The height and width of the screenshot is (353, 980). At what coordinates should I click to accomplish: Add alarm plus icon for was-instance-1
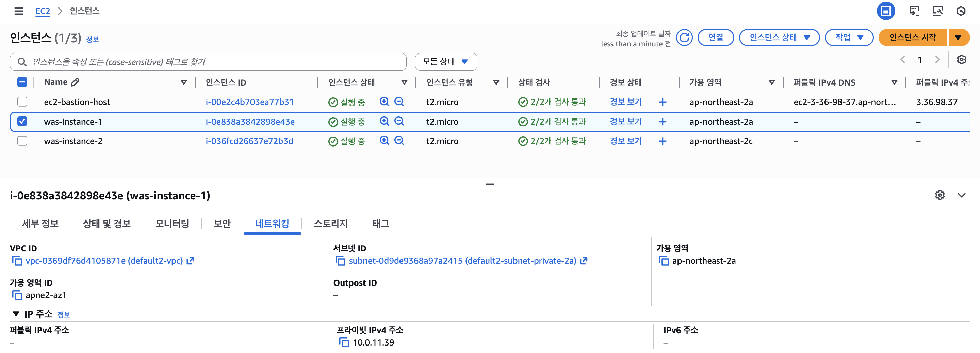click(x=662, y=122)
